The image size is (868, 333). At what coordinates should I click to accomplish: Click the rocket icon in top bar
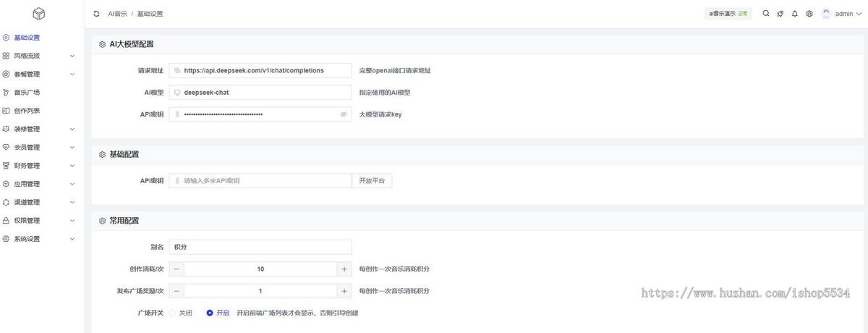pyautogui.click(x=780, y=14)
